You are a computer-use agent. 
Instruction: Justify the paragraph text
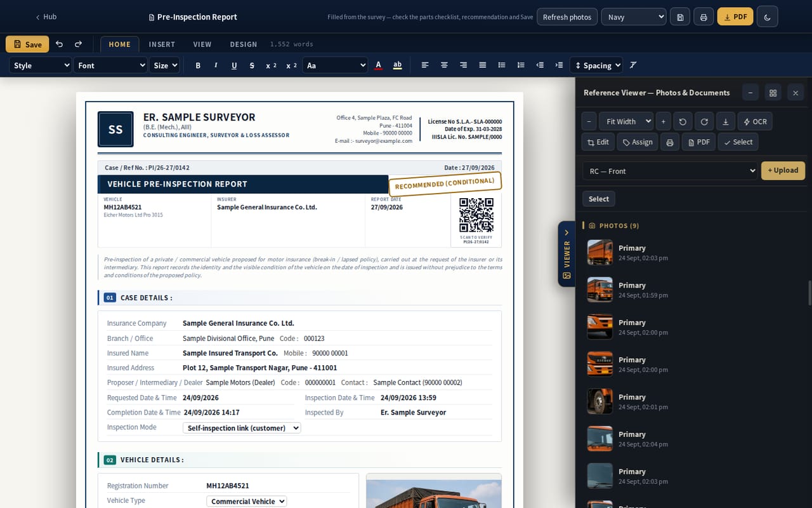[483, 65]
